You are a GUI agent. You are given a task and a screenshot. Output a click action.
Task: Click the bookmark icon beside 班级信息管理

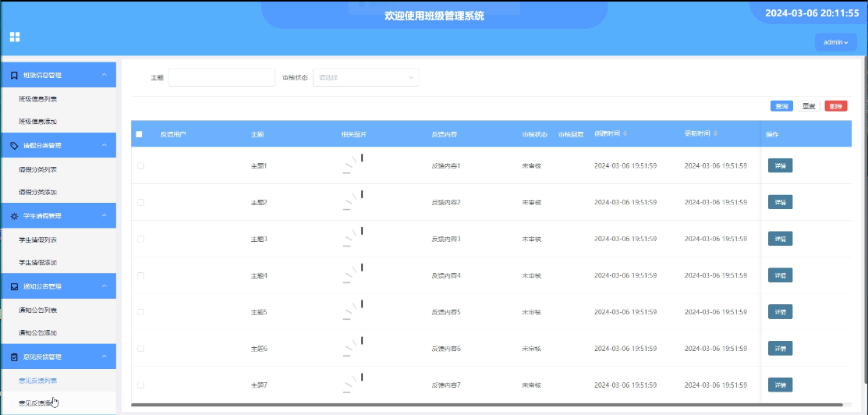[x=14, y=76]
